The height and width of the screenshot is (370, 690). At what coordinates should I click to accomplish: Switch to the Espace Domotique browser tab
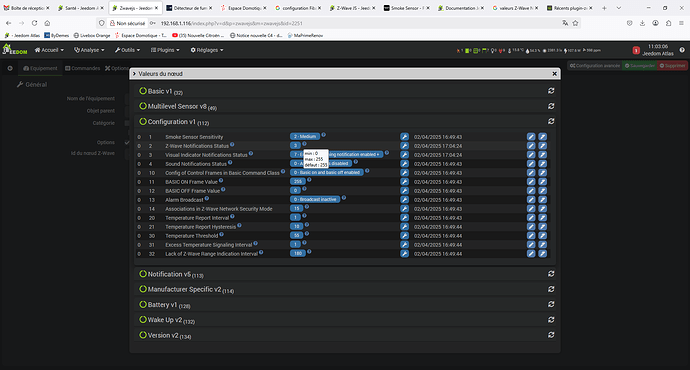[x=243, y=8]
